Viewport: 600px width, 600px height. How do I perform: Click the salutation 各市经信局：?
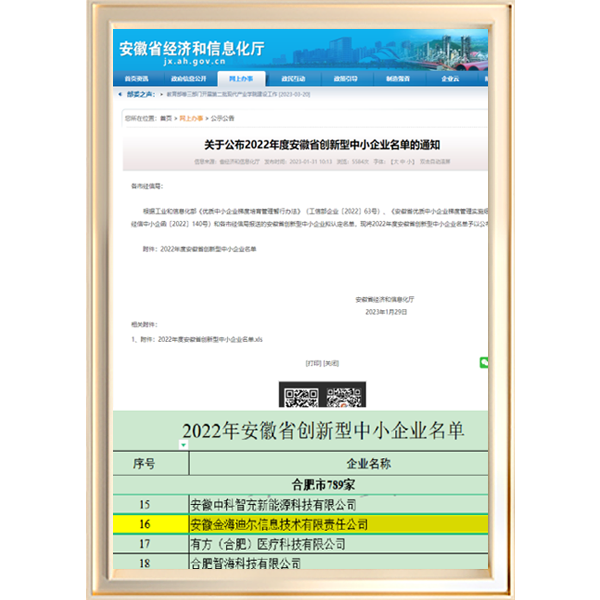147,186
